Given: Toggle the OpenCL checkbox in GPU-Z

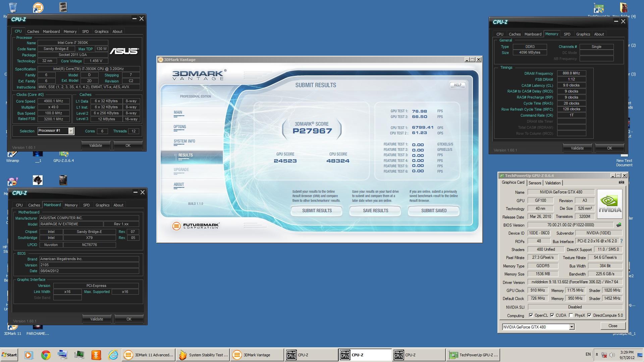Looking at the screenshot, I should click(531, 315).
